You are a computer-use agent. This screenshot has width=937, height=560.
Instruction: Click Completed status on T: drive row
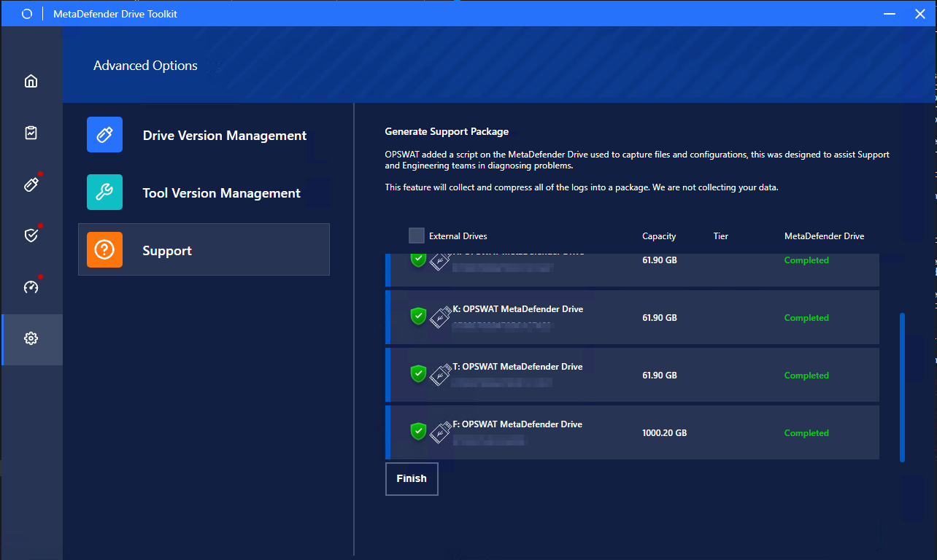[806, 376]
